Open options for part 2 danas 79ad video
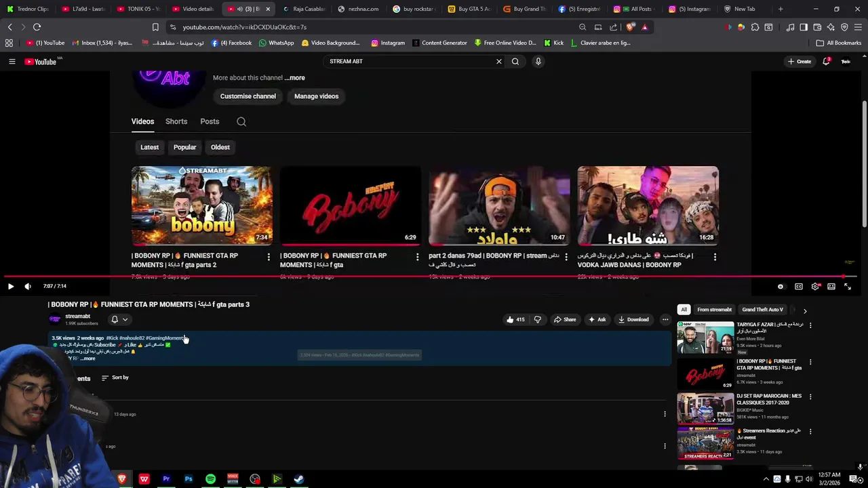 point(566,257)
